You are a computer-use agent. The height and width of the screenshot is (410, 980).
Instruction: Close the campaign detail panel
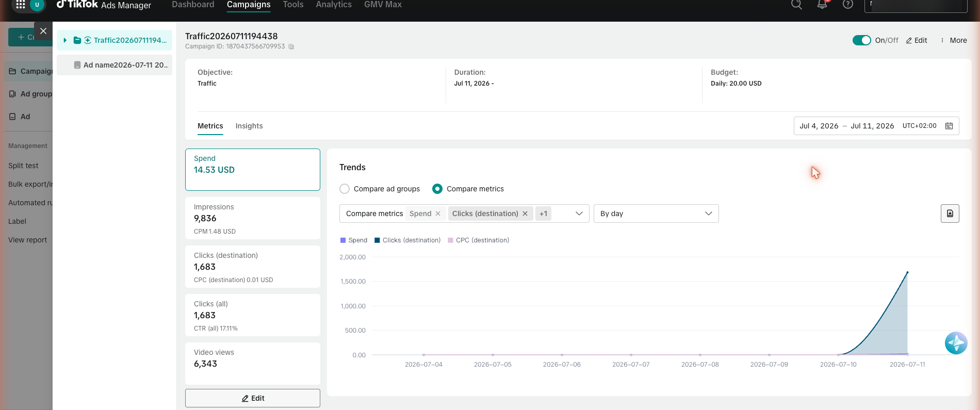(43, 31)
